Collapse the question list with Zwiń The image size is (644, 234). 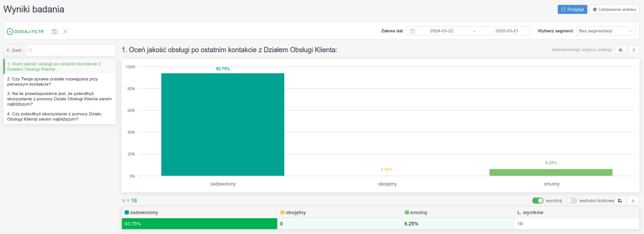(14, 50)
